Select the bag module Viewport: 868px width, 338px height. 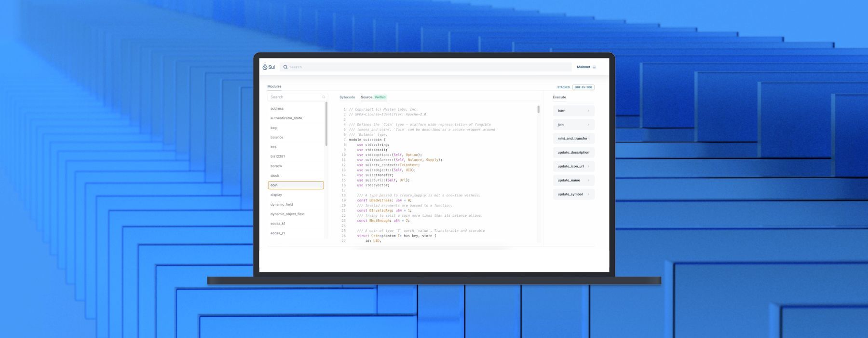[x=296, y=128]
